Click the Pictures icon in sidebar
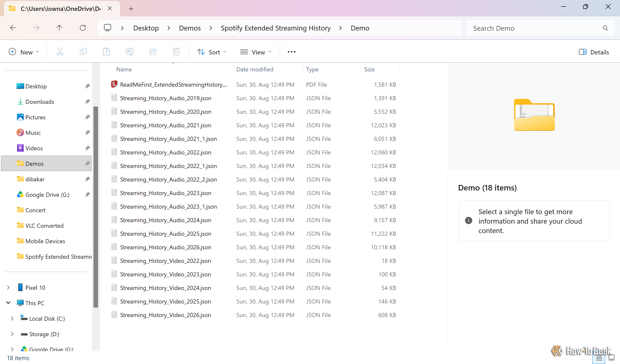The width and height of the screenshot is (620, 364). pyautogui.click(x=20, y=117)
